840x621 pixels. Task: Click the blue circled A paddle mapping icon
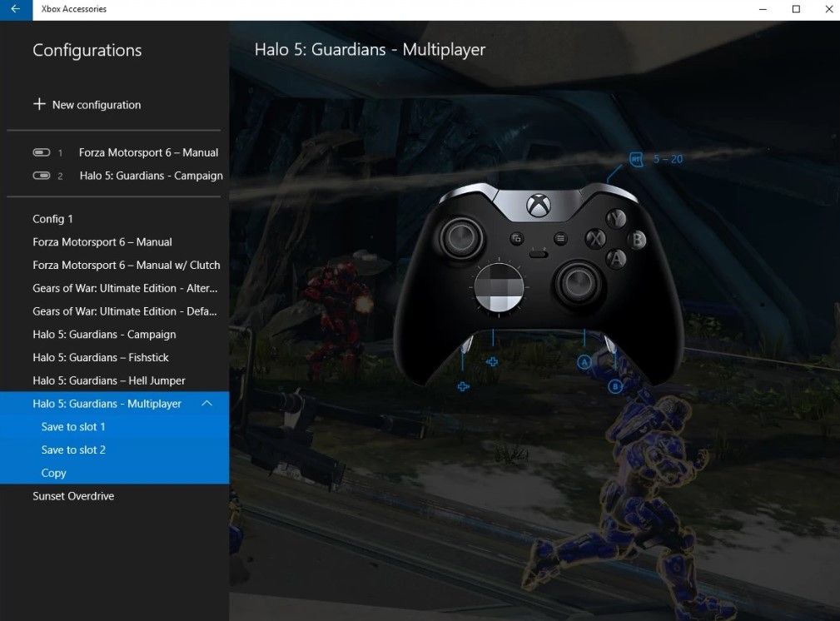click(584, 363)
